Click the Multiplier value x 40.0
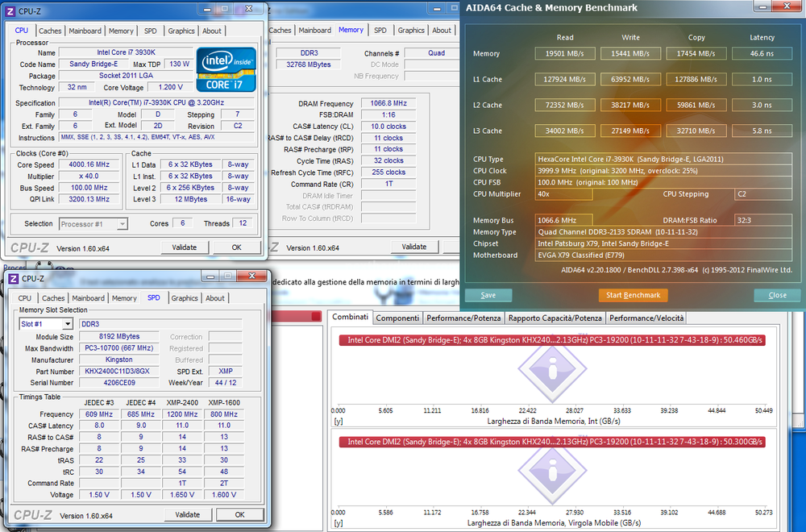The height and width of the screenshot is (532, 806). (x=89, y=177)
